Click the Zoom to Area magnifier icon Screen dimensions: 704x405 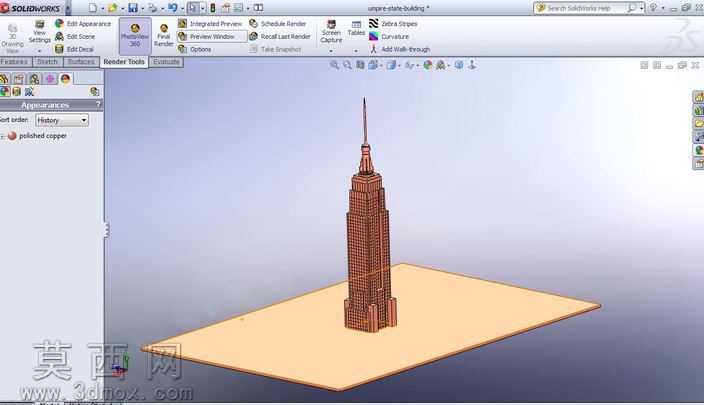(x=347, y=65)
